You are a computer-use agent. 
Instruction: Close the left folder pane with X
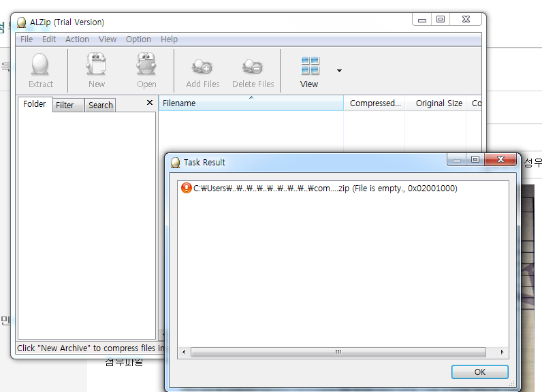click(x=150, y=103)
